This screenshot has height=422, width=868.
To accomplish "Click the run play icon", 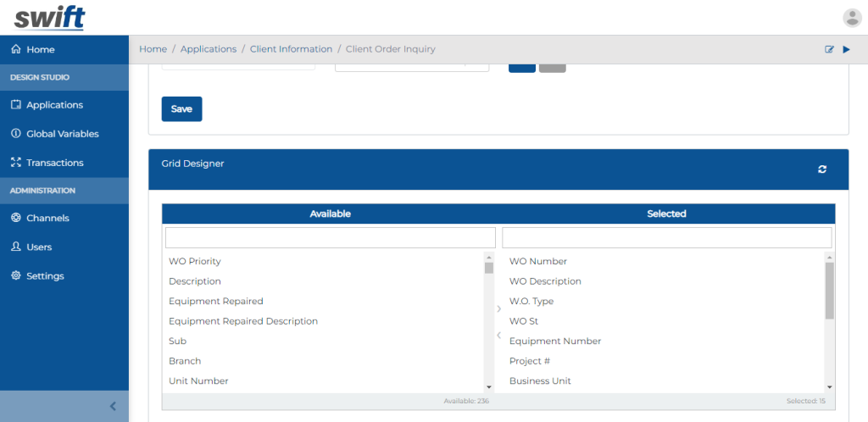I will (x=846, y=49).
